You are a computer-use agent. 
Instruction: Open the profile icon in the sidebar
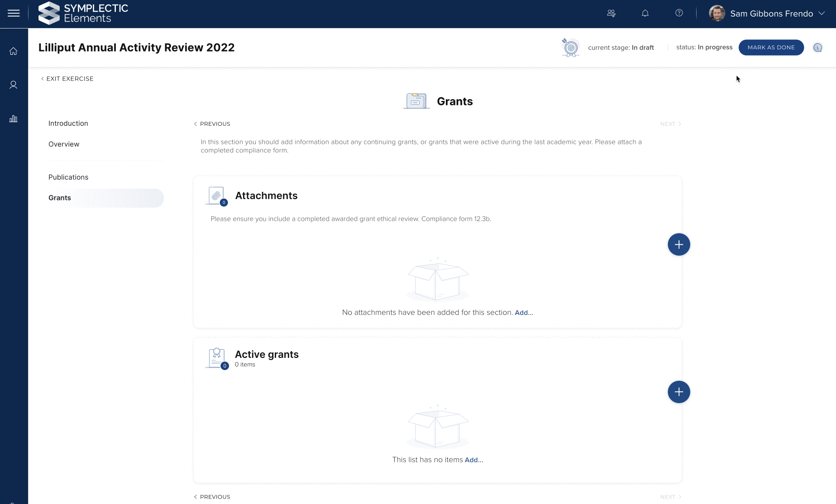14,85
